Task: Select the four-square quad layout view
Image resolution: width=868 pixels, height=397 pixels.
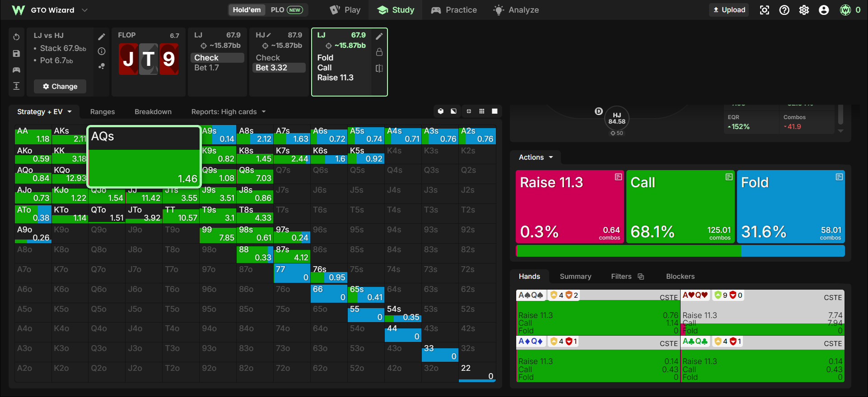Action: click(x=469, y=111)
